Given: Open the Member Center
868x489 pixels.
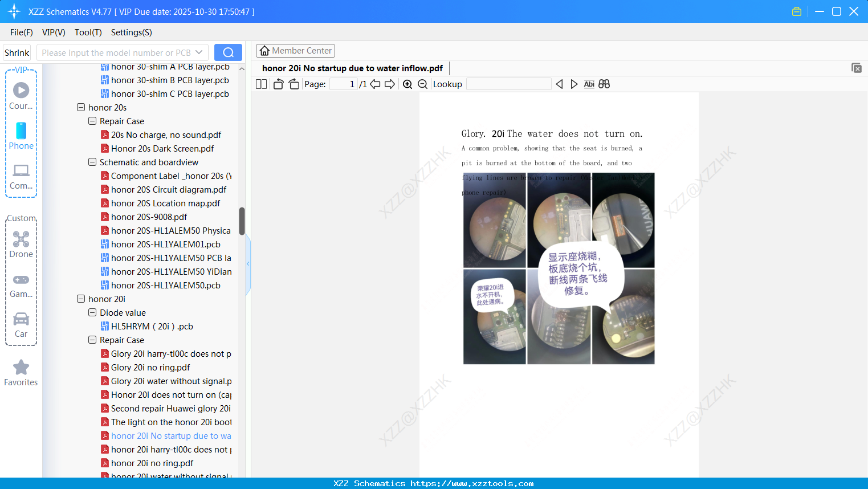Looking at the screenshot, I should 295,51.
